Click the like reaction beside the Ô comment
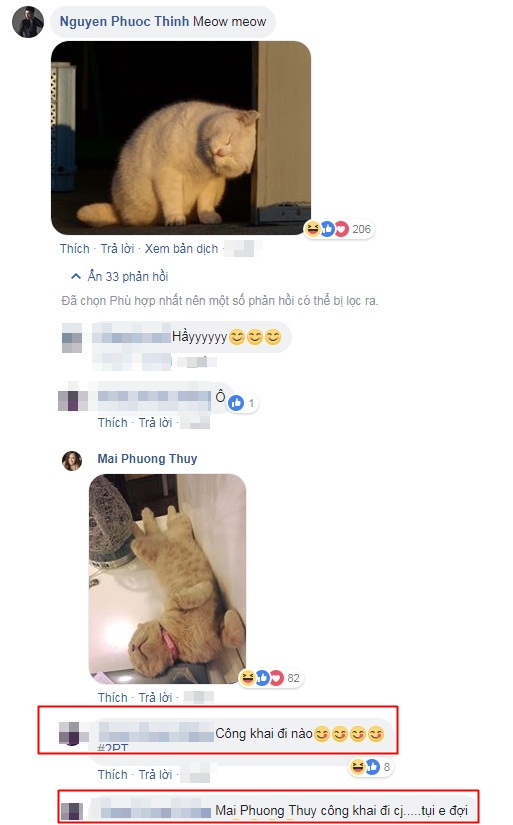 click(243, 403)
